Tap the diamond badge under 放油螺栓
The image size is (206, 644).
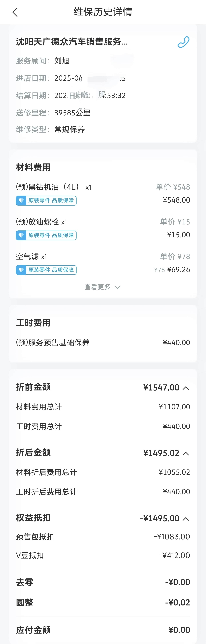tap(21, 235)
